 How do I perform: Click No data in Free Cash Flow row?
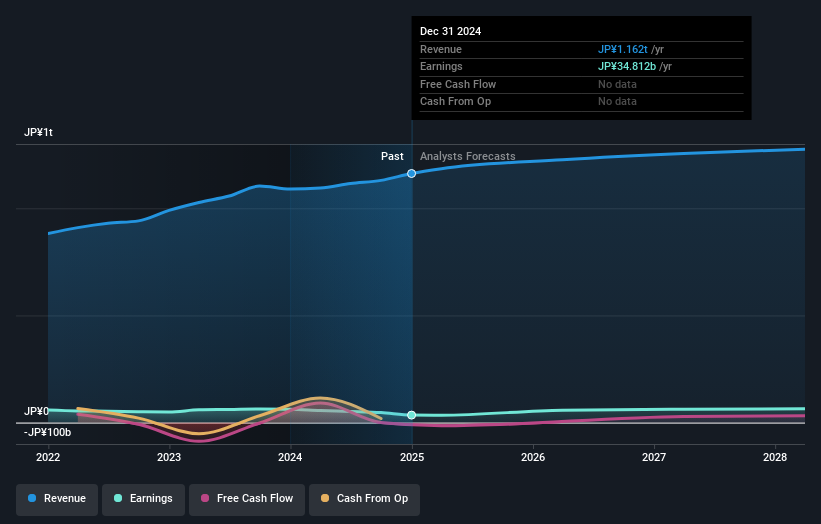[x=617, y=84]
